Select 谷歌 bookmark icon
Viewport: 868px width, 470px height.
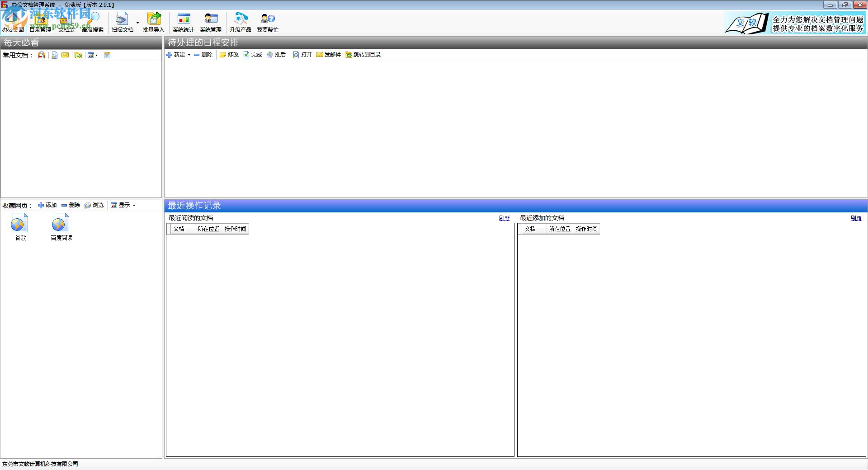20,227
